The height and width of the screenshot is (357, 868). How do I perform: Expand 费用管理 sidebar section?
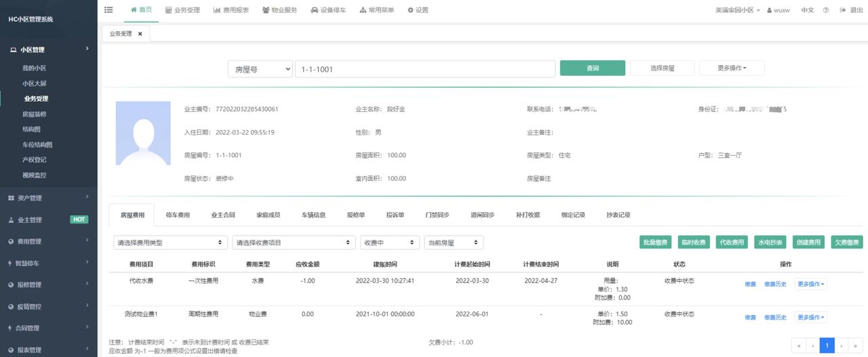(49, 241)
